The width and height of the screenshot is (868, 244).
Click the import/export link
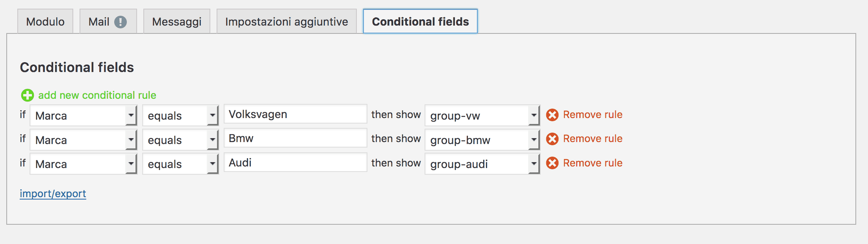(x=53, y=194)
